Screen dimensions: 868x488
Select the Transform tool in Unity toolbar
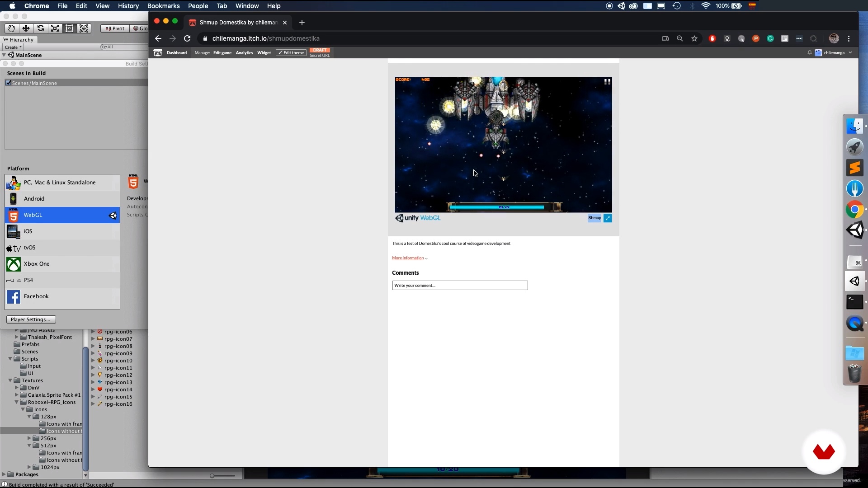click(x=84, y=28)
